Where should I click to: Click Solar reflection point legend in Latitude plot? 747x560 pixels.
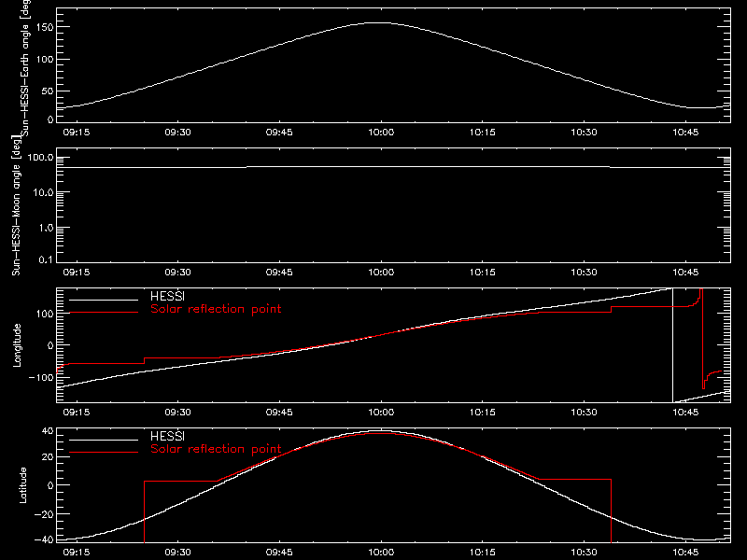(x=216, y=449)
